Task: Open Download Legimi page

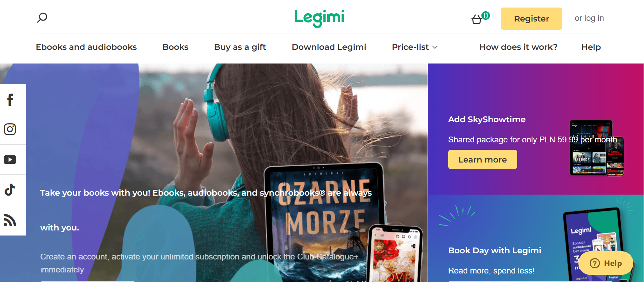Action: (329, 47)
